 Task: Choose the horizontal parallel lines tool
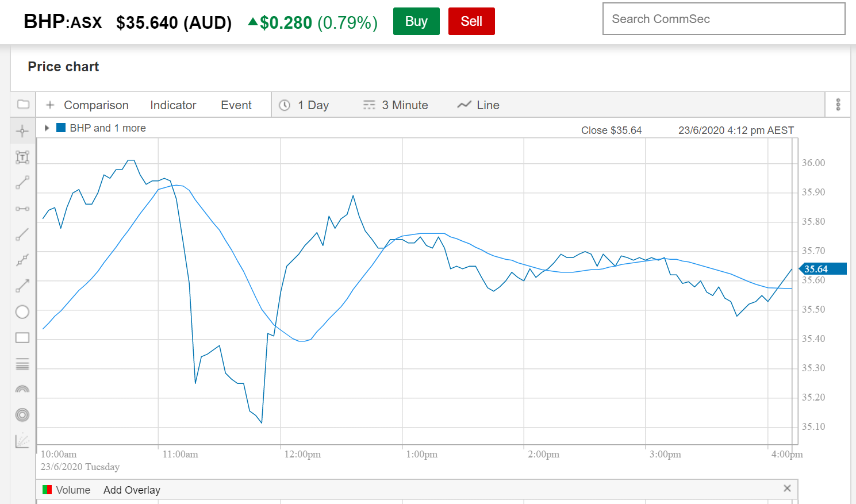pyautogui.click(x=22, y=364)
